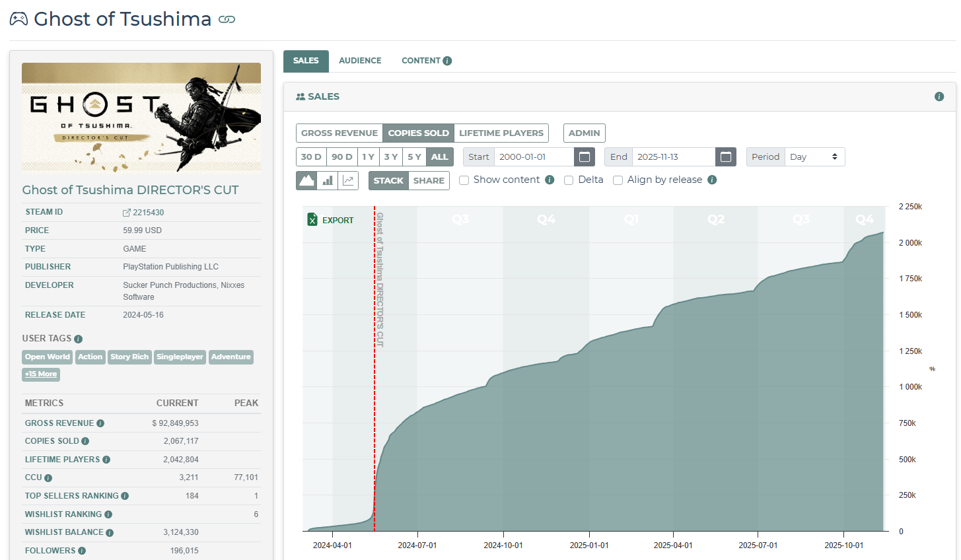Image resolution: width=961 pixels, height=560 pixels.
Task: Enable the Show content checkbox
Action: click(464, 180)
